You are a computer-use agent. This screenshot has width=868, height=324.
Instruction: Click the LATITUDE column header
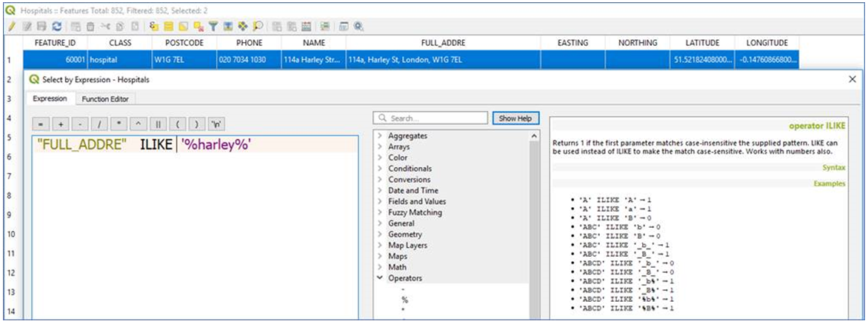(x=703, y=43)
